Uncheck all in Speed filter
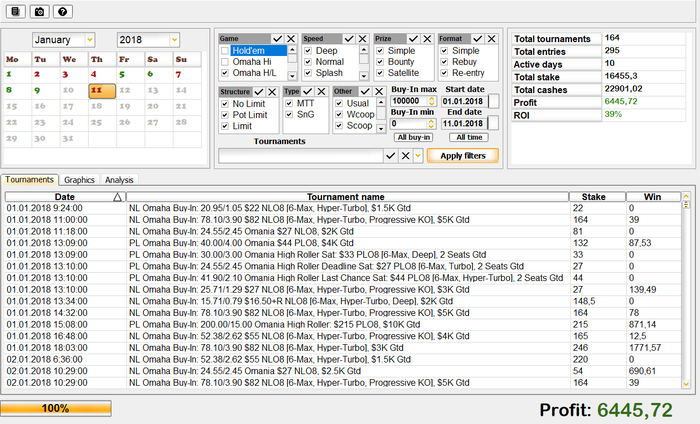 362,39
